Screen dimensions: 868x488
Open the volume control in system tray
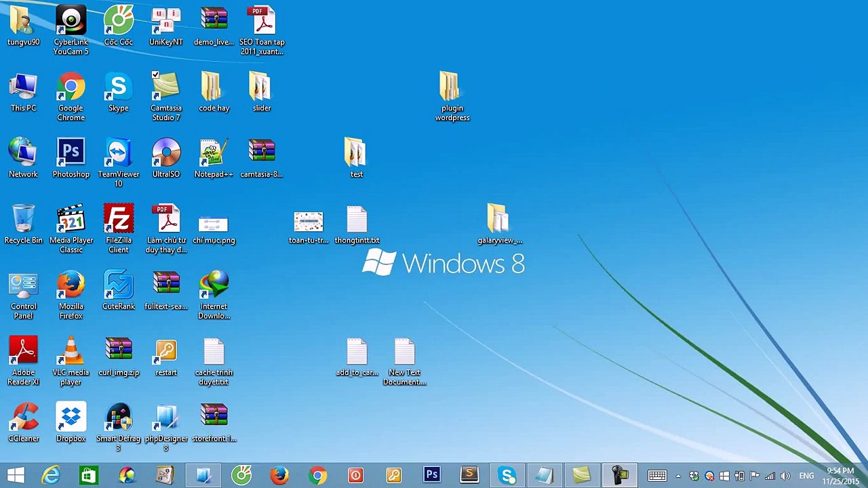(x=785, y=476)
